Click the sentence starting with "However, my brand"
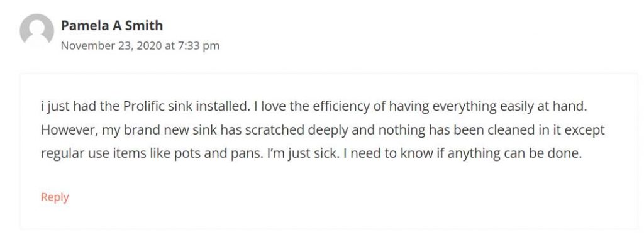Image resolution: width=644 pixels, height=242 pixels. [323, 142]
